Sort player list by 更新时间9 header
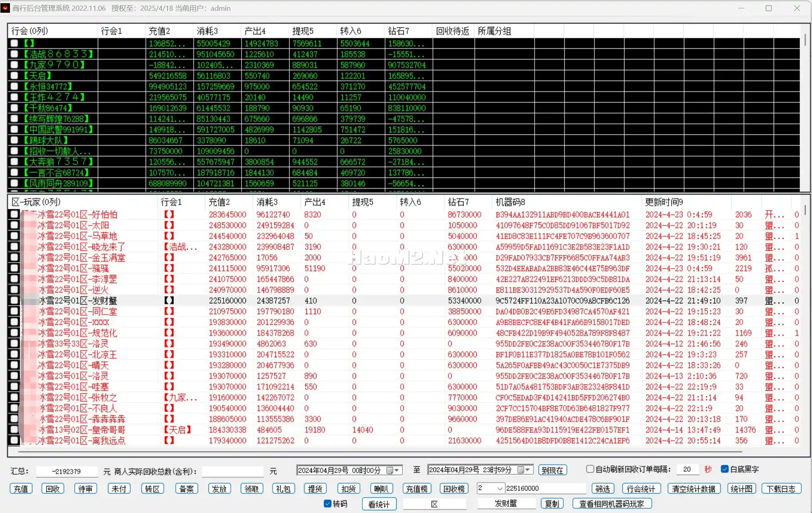Viewport: 812px width, 513px height. pyautogui.click(x=686, y=202)
